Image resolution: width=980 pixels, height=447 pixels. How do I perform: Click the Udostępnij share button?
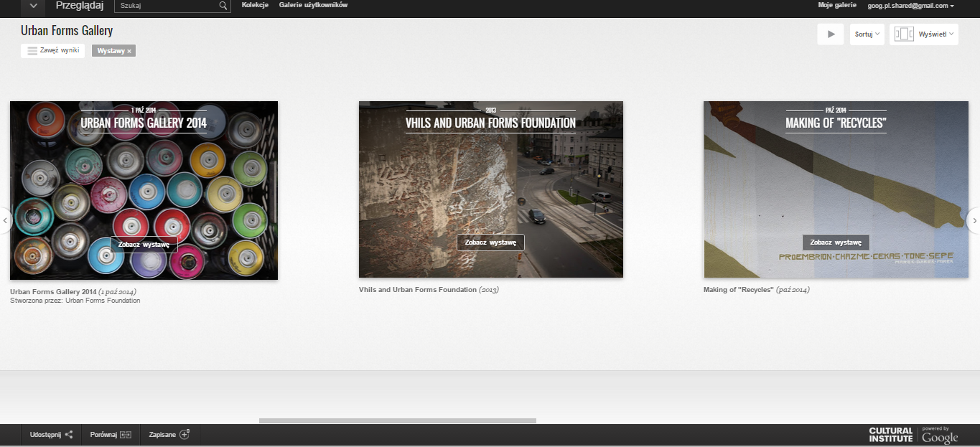point(52,435)
